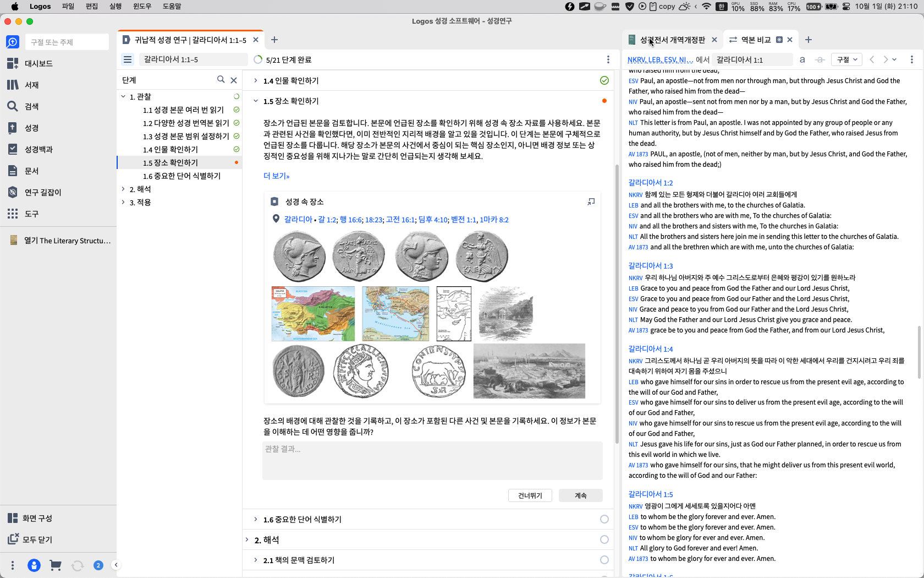This screenshot has width=924, height=578.
Task: Toggle the workflow outline hamburger icon
Action: 128,59
